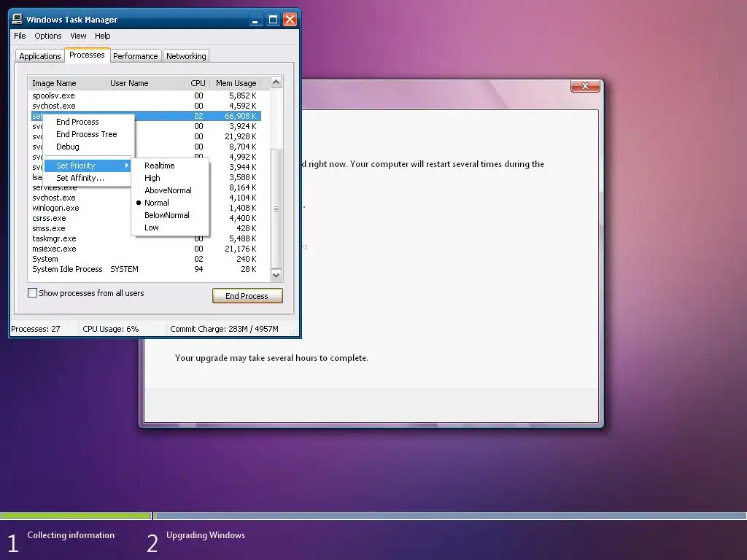
Task: Close the Windows upgrade setup dialog
Action: tap(585, 86)
